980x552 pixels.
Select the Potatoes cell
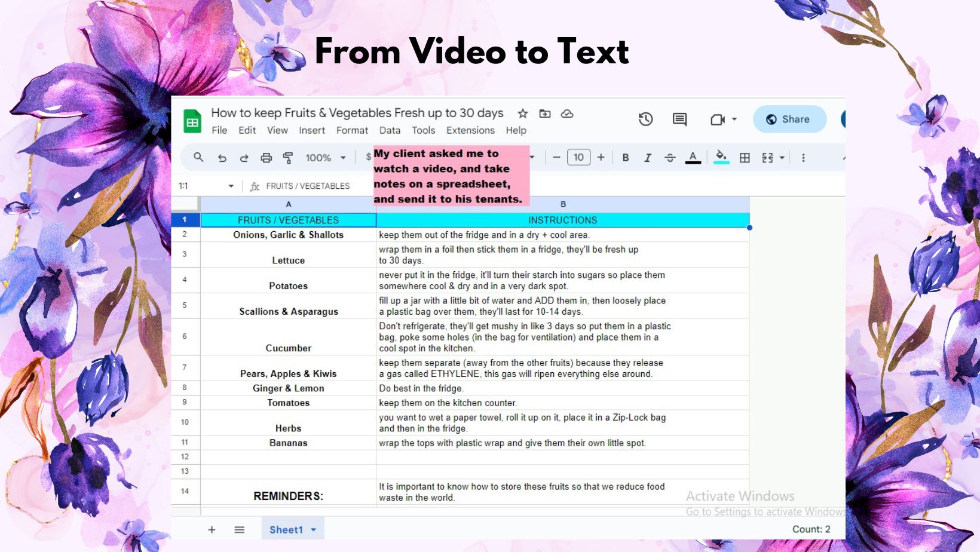click(289, 280)
